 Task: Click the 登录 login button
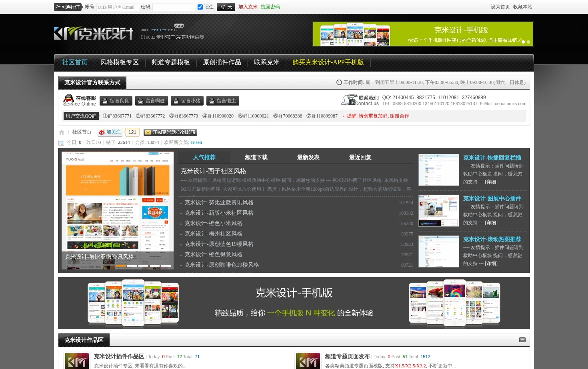point(226,7)
